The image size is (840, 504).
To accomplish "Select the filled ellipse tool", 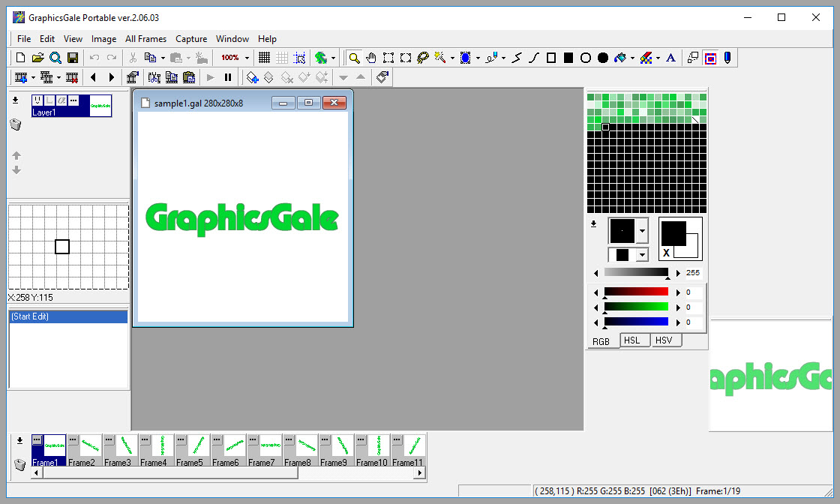I will point(603,58).
